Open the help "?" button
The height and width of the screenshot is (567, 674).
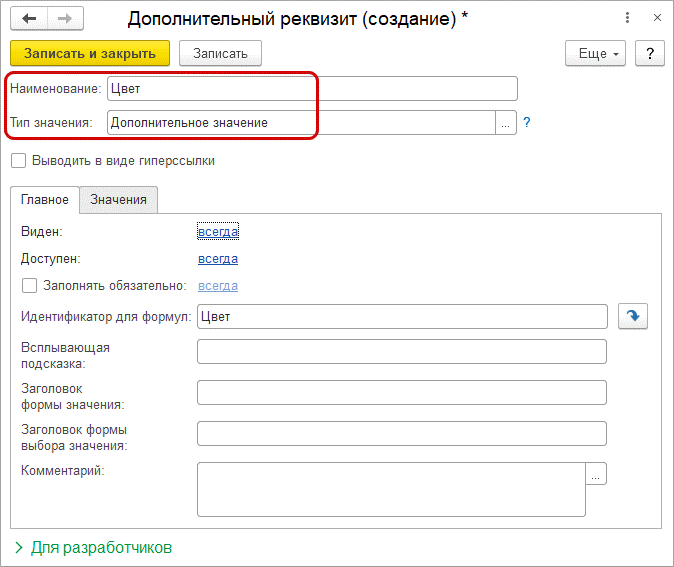pos(650,53)
